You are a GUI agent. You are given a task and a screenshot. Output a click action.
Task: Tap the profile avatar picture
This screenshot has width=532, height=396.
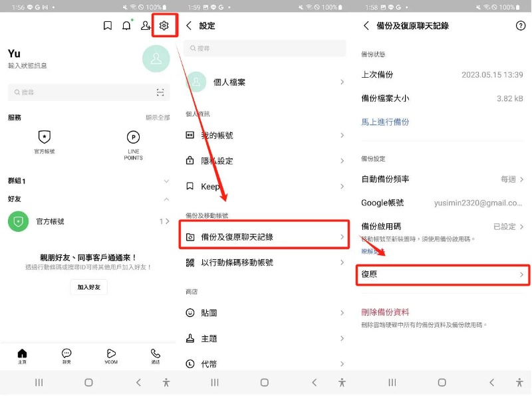(156, 59)
